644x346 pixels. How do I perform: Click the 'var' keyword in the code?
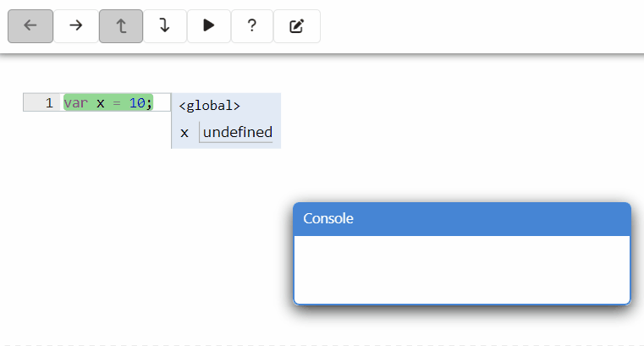pyautogui.click(x=75, y=103)
